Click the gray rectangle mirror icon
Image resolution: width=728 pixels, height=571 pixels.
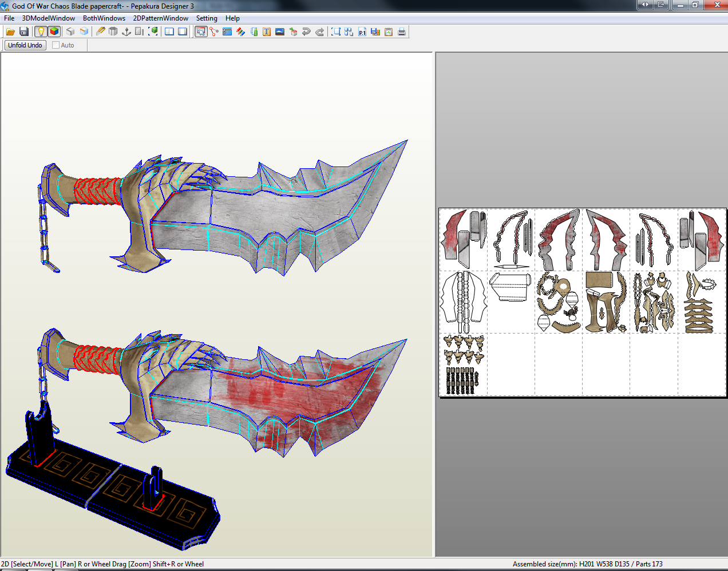click(x=139, y=31)
